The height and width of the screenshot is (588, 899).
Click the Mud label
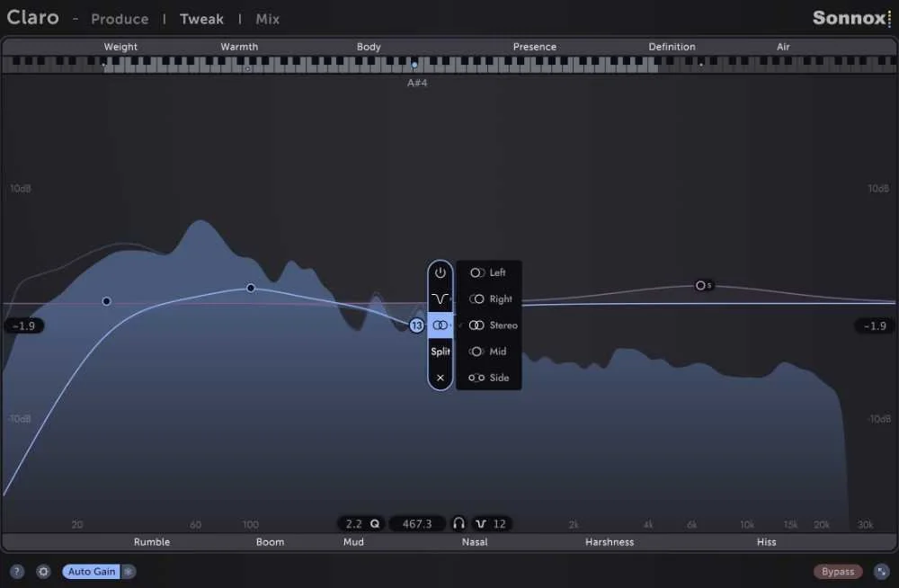[x=353, y=542]
